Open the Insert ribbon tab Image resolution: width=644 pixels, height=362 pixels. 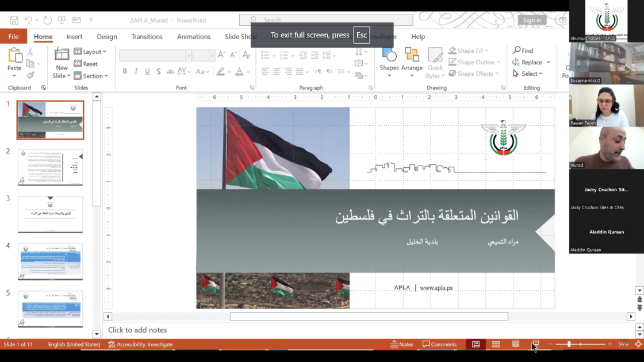pos(74,37)
